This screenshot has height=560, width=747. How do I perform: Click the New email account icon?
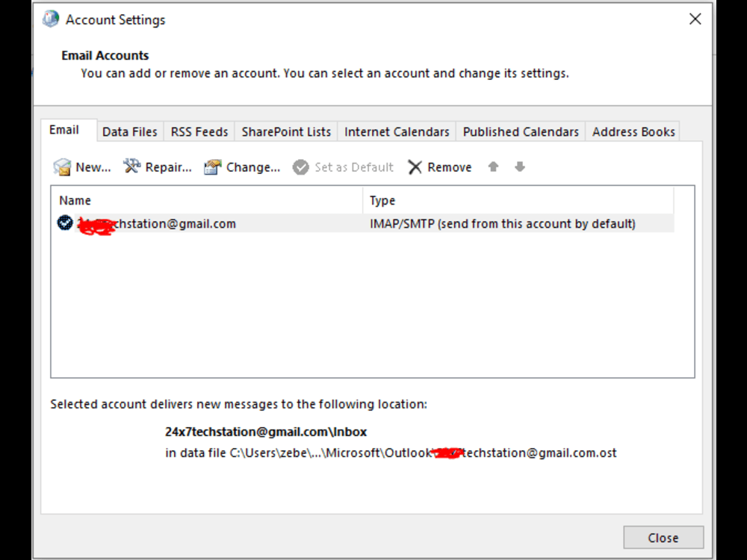coord(63,167)
